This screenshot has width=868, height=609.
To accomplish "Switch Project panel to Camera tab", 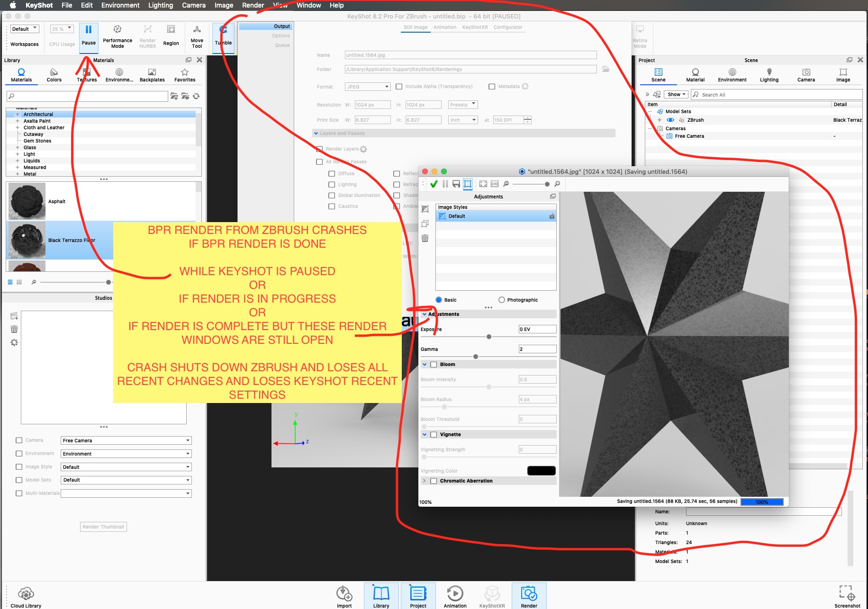I will (806, 75).
